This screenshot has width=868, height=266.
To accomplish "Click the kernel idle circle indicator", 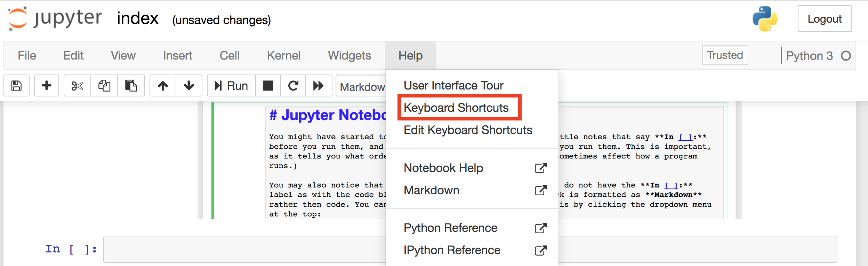I will tap(846, 56).
